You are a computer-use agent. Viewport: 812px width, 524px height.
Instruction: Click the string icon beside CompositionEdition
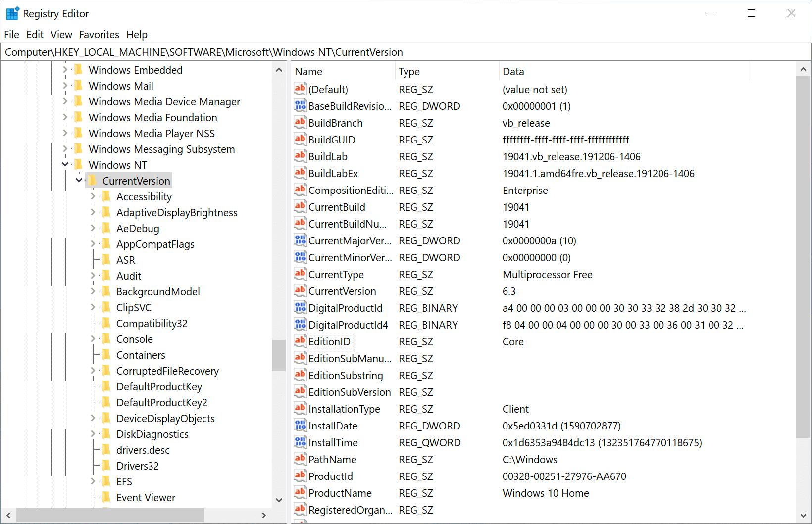click(300, 190)
